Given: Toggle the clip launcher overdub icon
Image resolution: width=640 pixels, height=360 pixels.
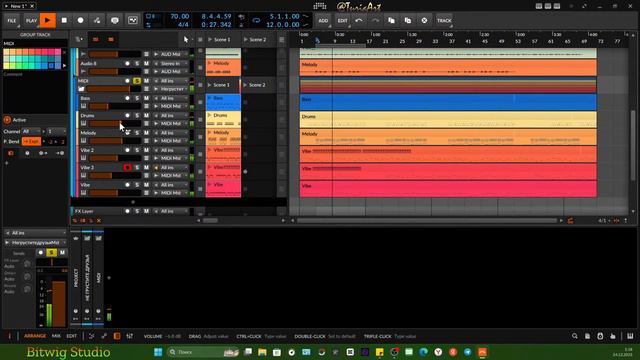Looking at the screenshot, I should (115, 20).
